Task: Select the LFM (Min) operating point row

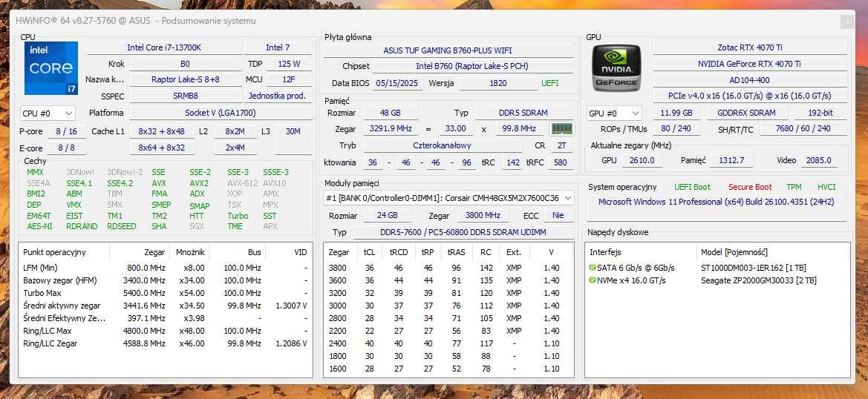Action: click(x=165, y=268)
